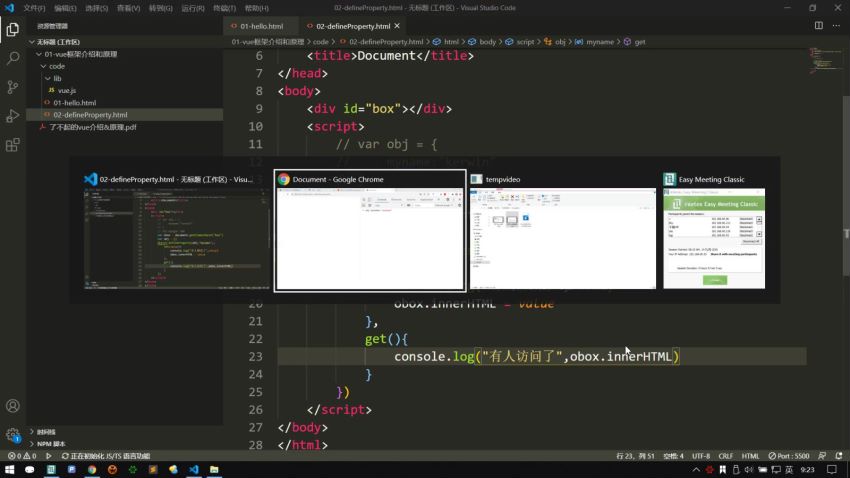This screenshot has height=478, width=850.
Task: Open the 编辑(E) menu
Action: pos(65,8)
